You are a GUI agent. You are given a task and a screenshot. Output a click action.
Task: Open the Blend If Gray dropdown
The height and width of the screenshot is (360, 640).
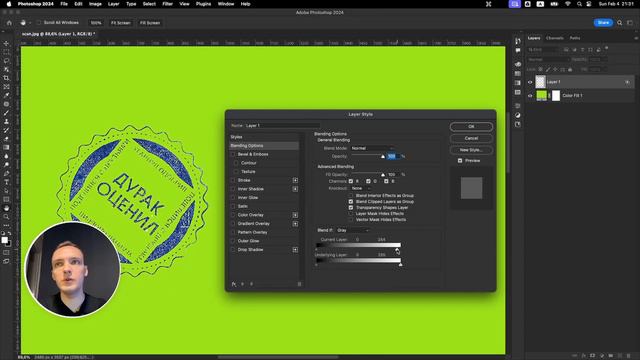point(353,231)
